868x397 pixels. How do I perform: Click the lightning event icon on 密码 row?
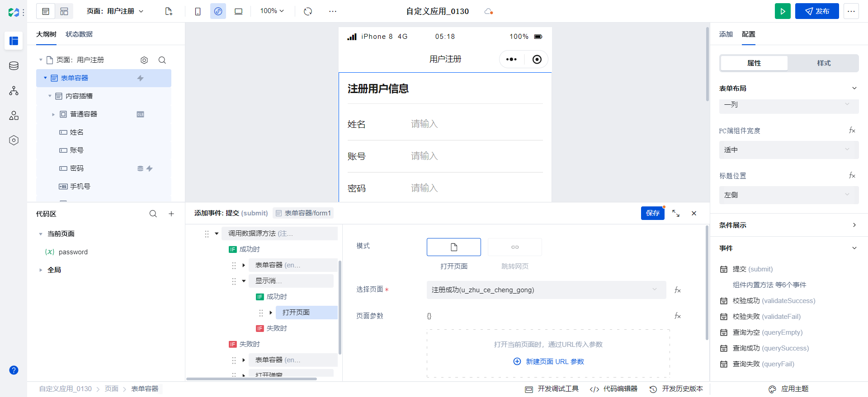pos(150,168)
